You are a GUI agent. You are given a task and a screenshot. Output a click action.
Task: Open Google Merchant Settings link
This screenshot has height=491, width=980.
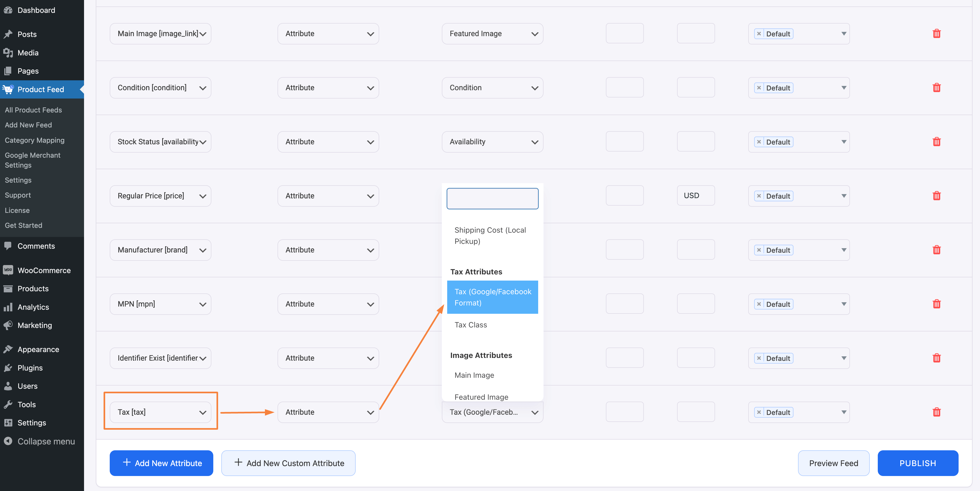[x=33, y=160]
